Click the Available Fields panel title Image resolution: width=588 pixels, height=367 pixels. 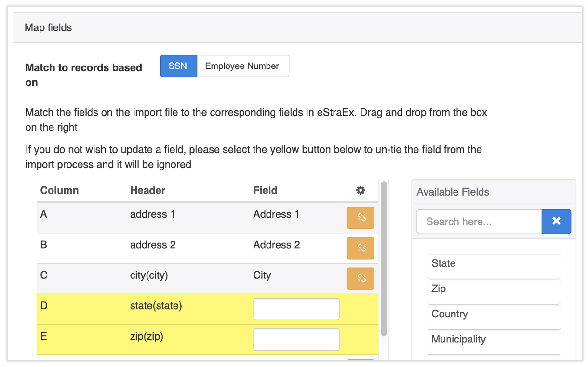click(x=453, y=192)
